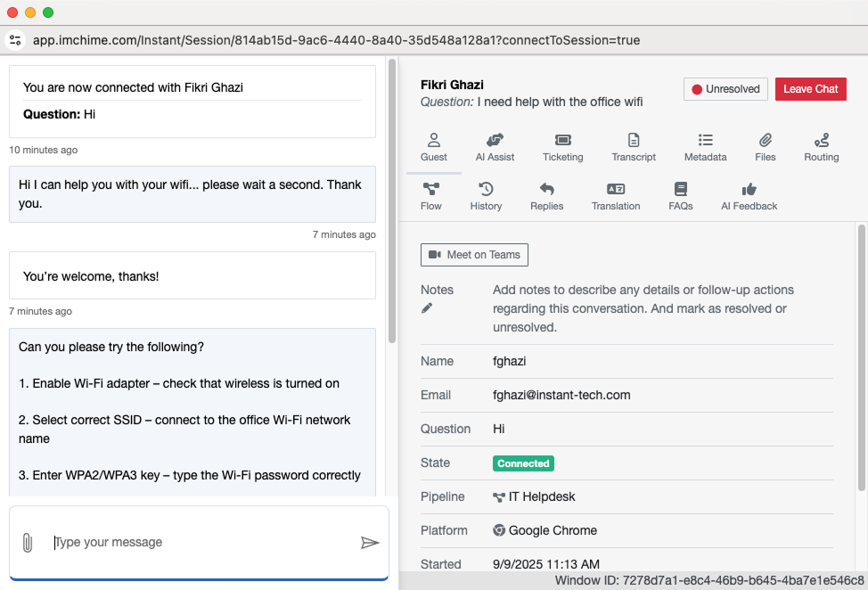The width and height of the screenshot is (868, 590).
Task: Open the AI Assist panel
Action: (495, 148)
